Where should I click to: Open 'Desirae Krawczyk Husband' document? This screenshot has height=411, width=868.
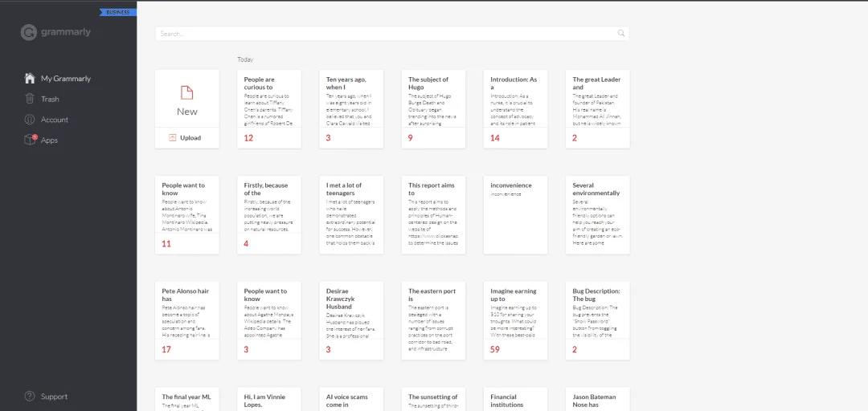click(351, 321)
